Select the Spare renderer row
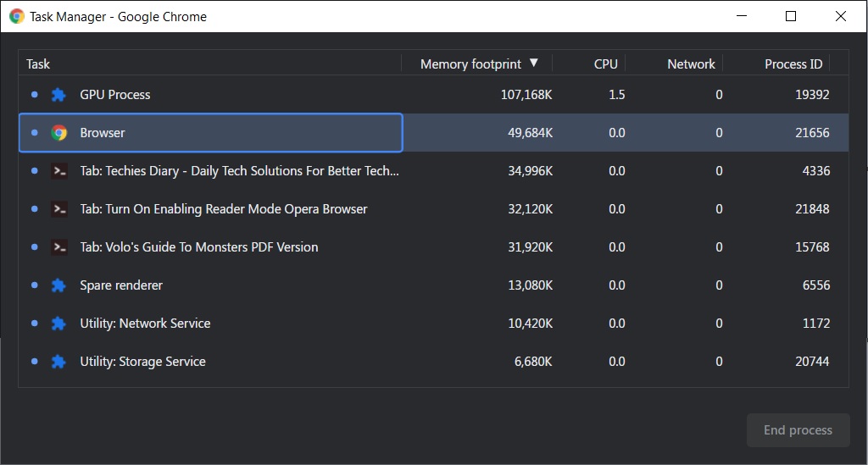 tap(433, 285)
